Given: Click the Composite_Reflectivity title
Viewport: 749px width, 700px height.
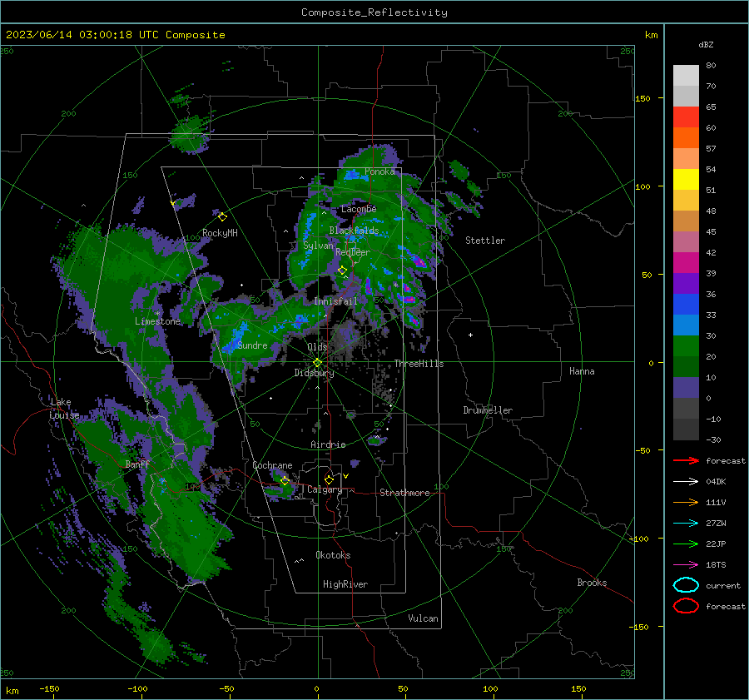Looking at the screenshot, I should (374, 12).
